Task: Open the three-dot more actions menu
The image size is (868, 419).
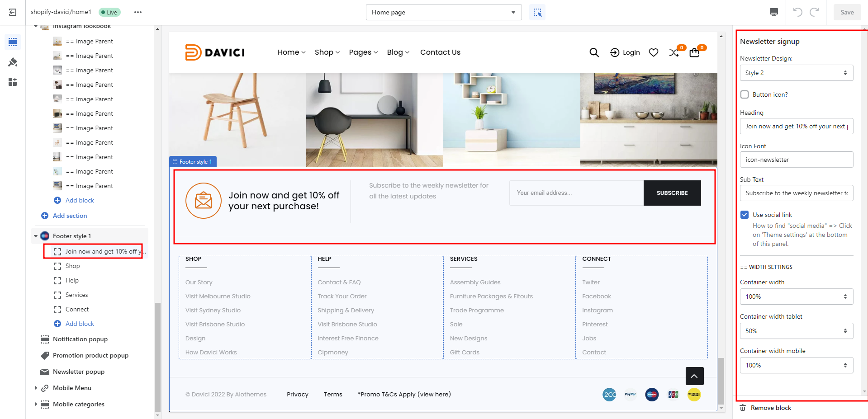Action: coord(138,12)
